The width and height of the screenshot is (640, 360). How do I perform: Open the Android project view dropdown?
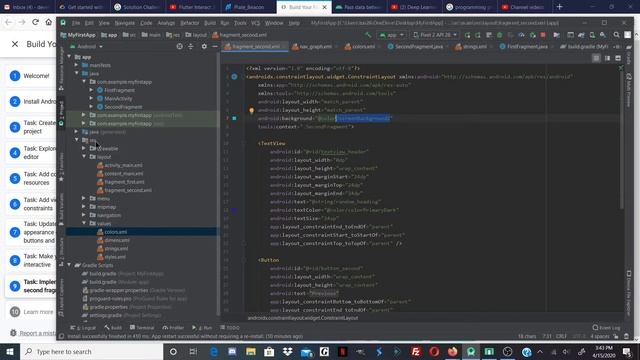pos(87,47)
